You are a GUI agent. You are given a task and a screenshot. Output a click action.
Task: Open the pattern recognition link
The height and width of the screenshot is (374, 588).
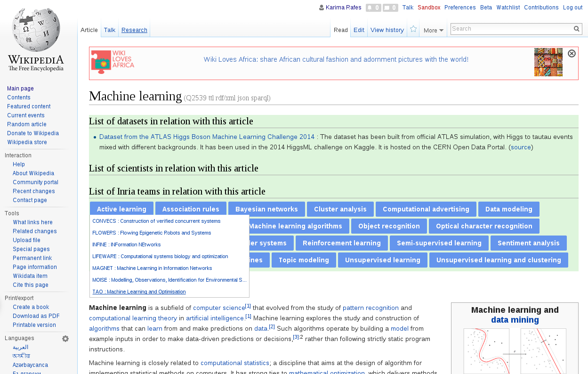[371, 308]
